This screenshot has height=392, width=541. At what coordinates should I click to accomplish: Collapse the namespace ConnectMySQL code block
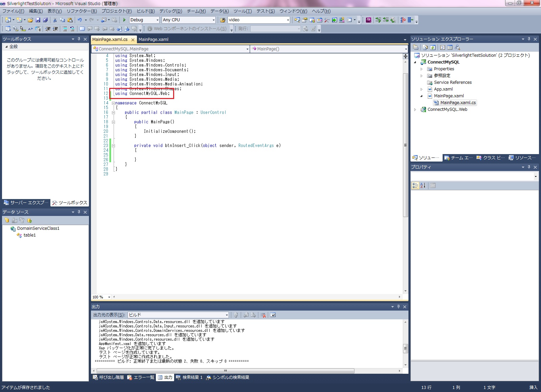click(113, 103)
